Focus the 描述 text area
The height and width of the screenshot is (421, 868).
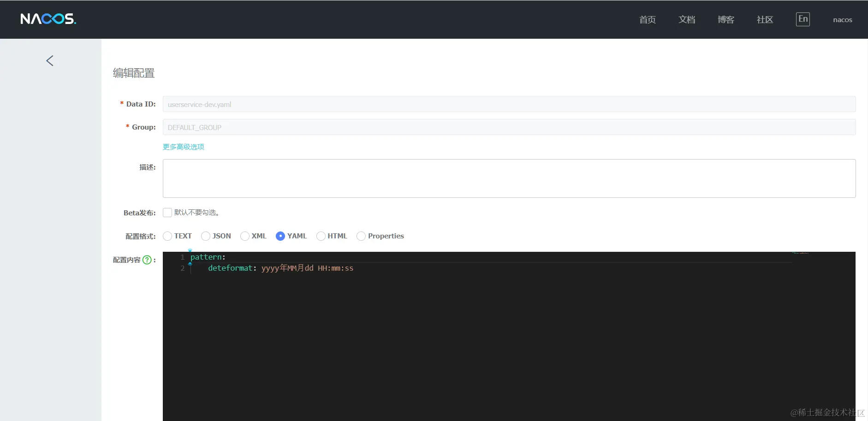509,178
